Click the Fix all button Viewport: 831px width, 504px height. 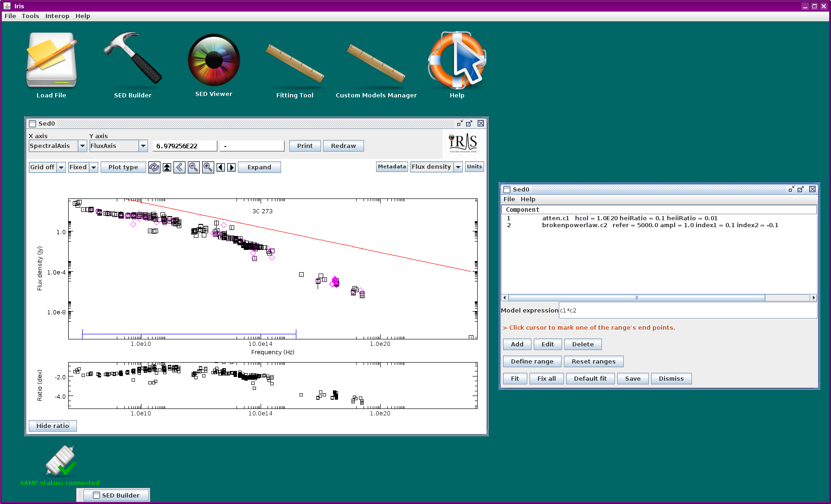(547, 379)
